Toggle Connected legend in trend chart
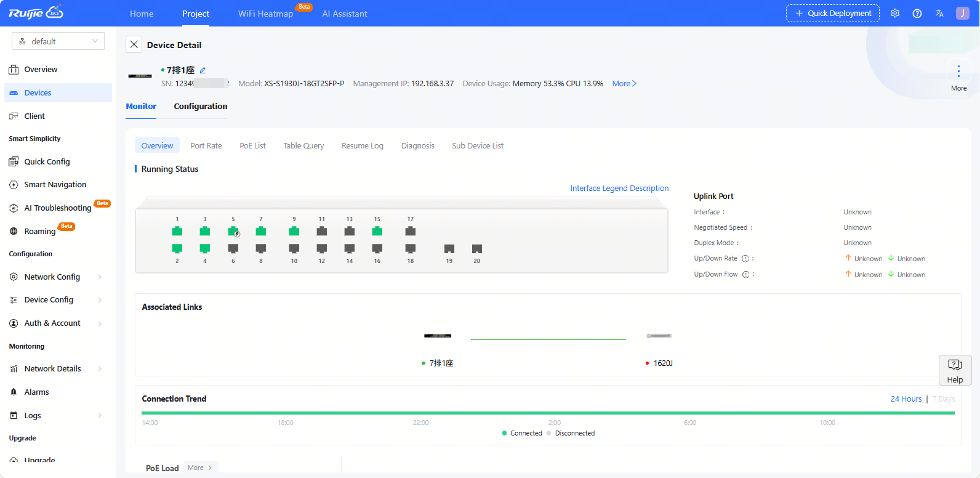This screenshot has width=980, height=478. click(x=522, y=433)
